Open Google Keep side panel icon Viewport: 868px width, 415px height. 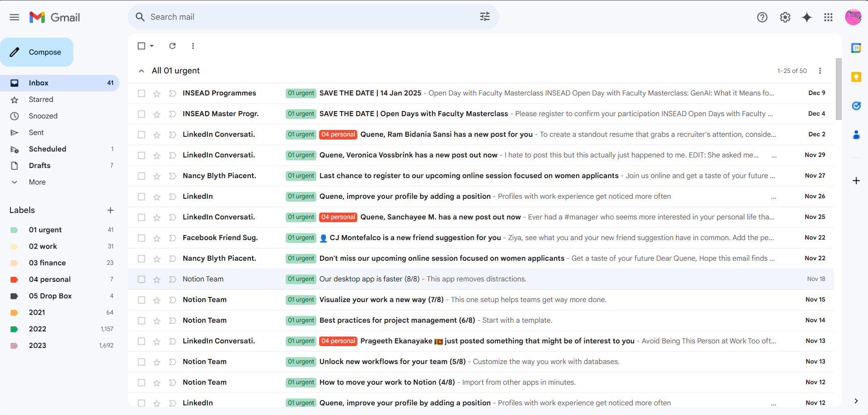pyautogui.click(x=856, y=77)
